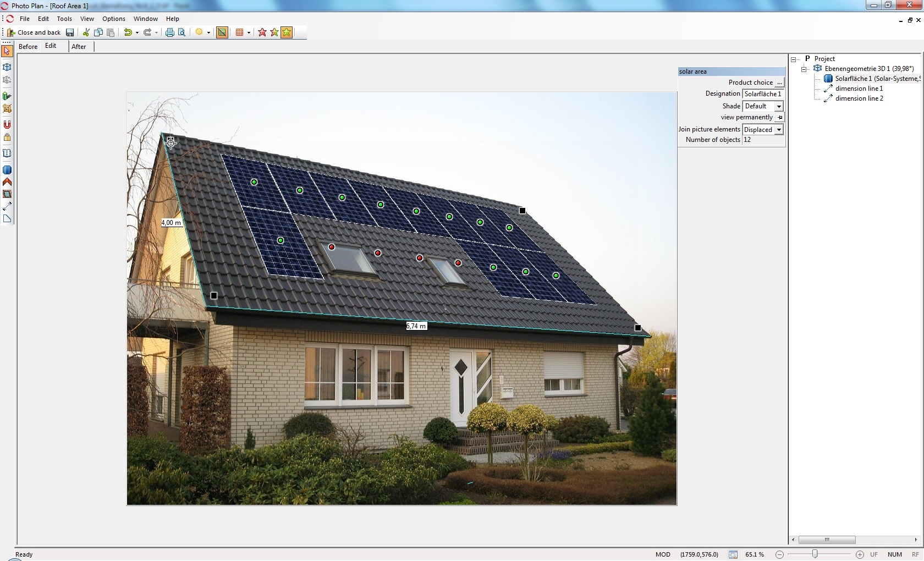924x561 pixels.
Task: Select the padlock tool in the left toolbar
Action: pyautogui.click(x=7, y=136)
